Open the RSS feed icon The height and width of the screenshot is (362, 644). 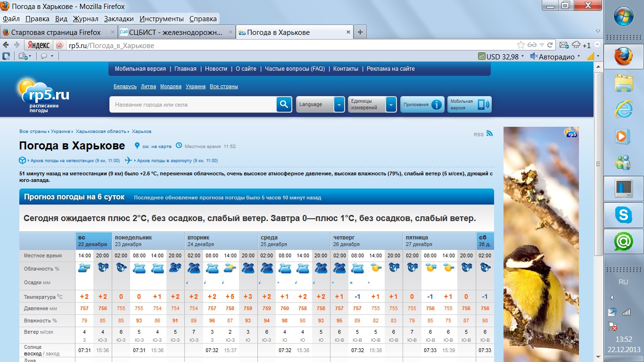pos(489,133)
